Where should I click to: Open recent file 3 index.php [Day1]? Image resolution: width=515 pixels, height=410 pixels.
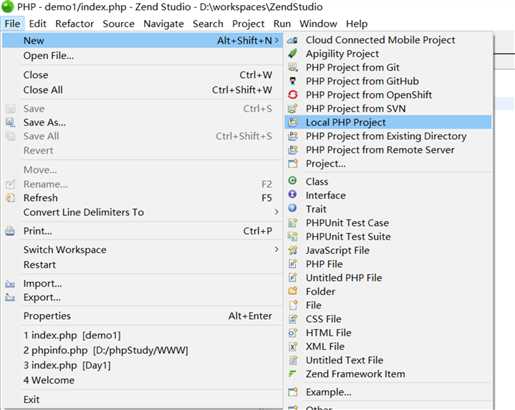(143, 365)
